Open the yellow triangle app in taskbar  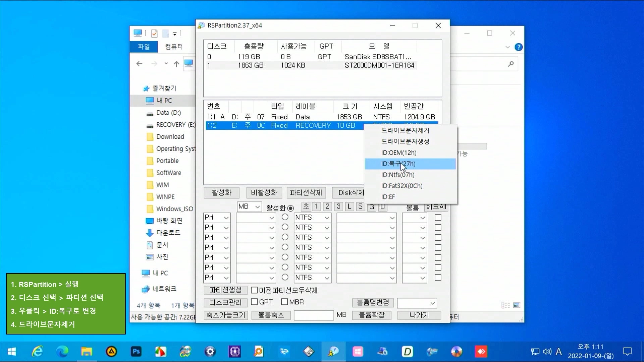click(111, 352)
